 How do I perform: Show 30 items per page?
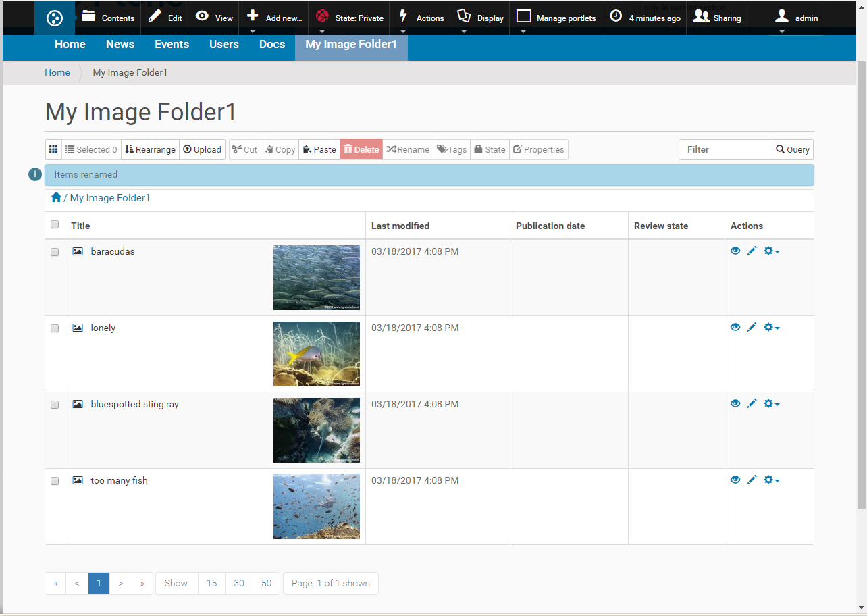(x=239, y=584)
